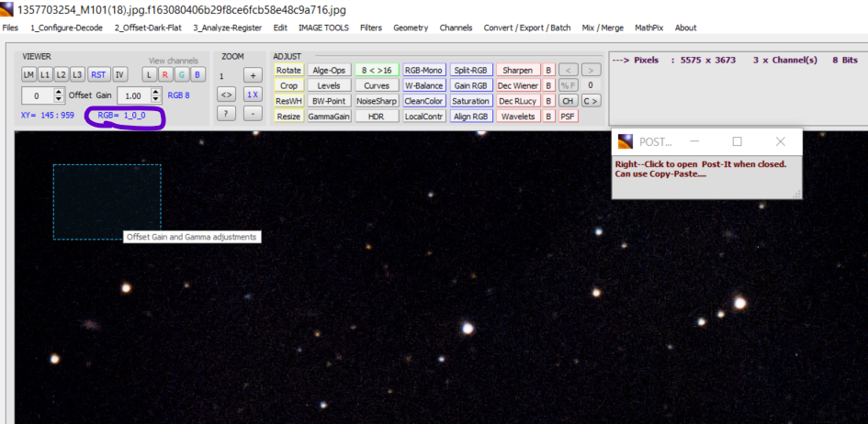Click the Post-It note text area

click(706, 177)
